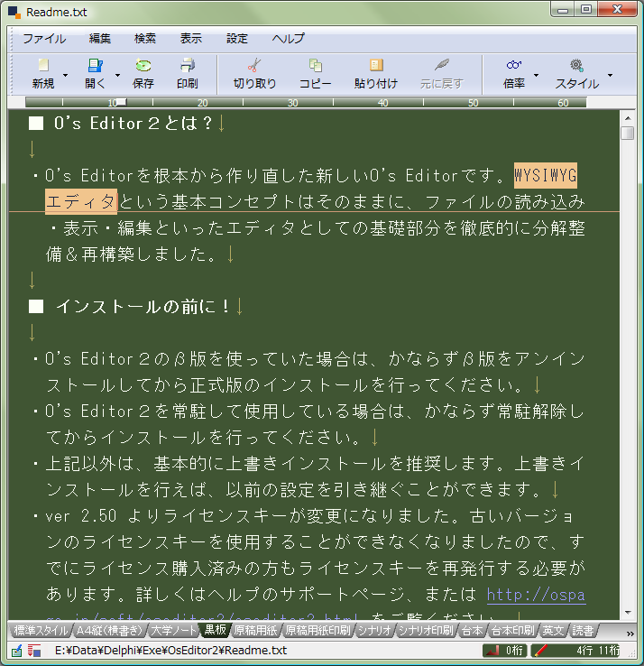Expand the 開く dropdown arrow

[x=117, y=75]
